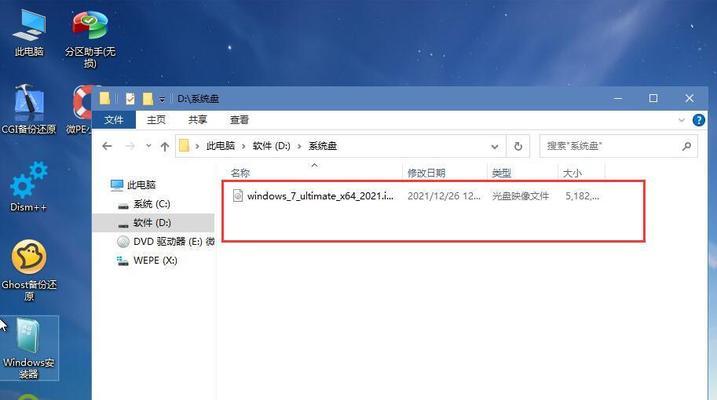Image resolution: width=717 pixels, height=400 pixels.
Task: Open the 文件 menu tab
Action: pos(114,120)
